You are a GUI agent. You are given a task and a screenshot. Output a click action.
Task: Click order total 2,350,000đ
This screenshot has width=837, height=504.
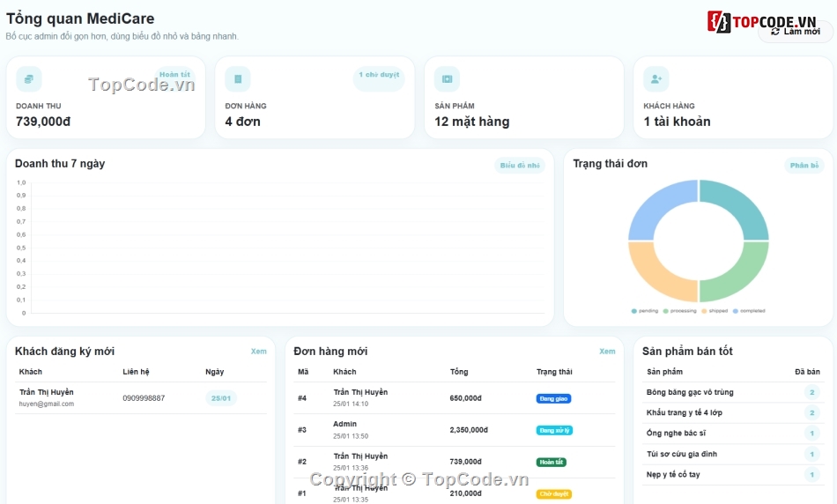pos(469,430)
